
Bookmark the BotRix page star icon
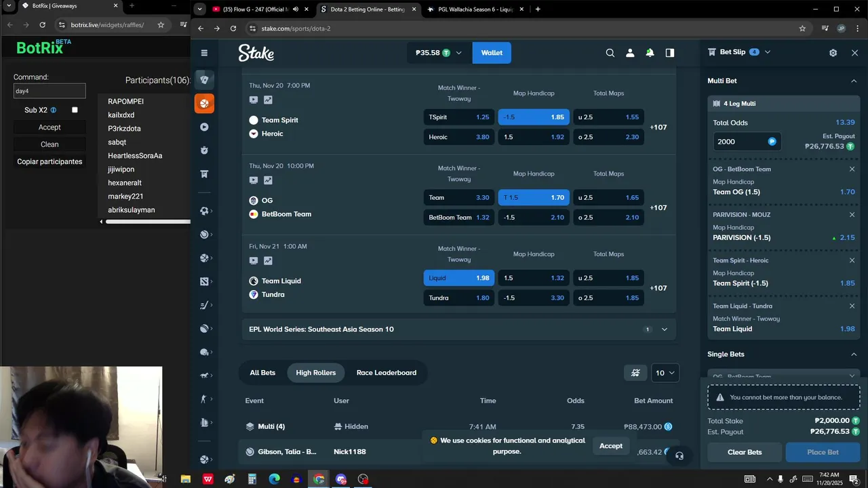pos(161,24)
